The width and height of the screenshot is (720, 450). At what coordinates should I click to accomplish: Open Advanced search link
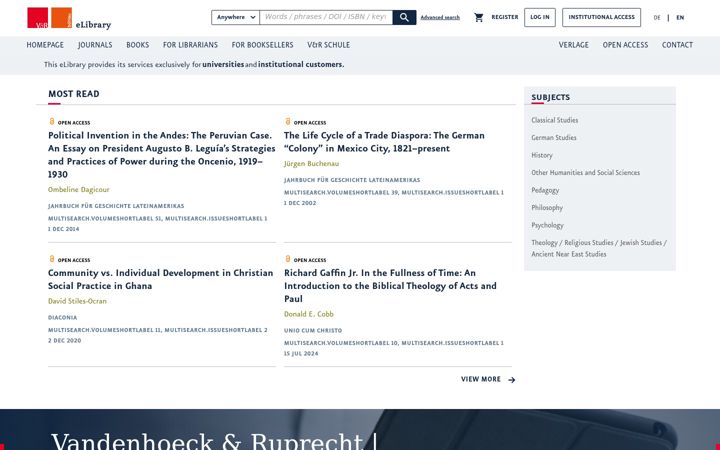(x=440, y=17)
